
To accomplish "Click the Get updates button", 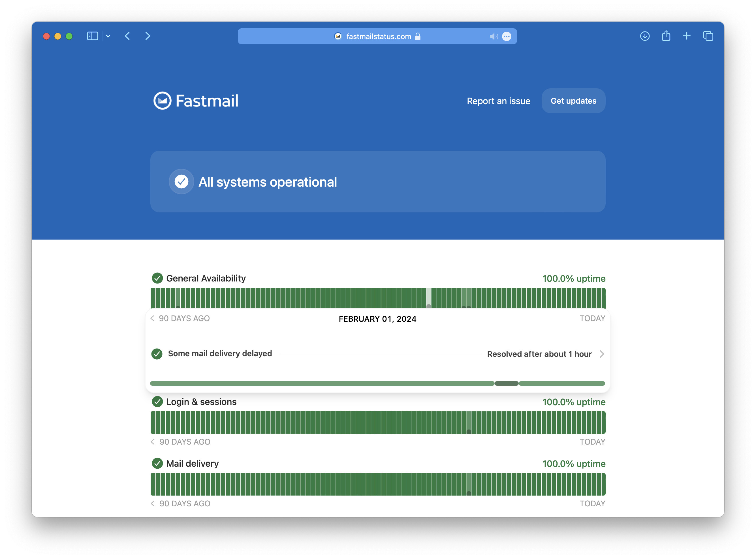I will coord(573,101).
